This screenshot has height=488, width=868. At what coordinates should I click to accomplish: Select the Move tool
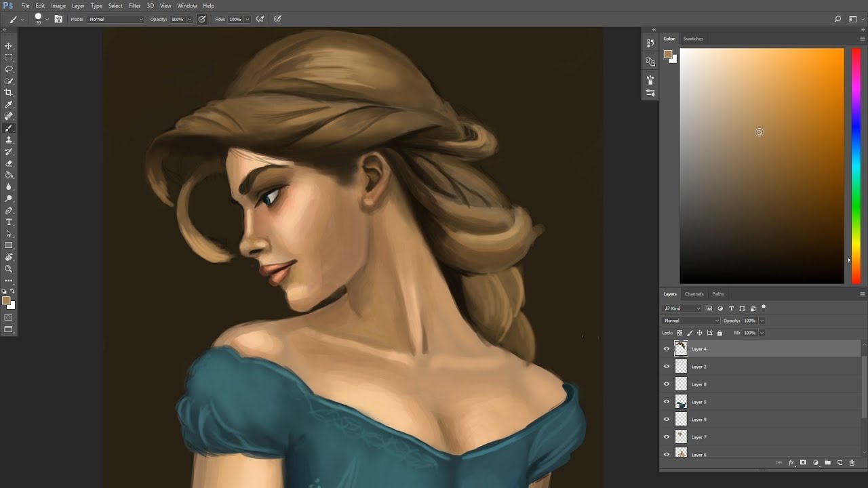click(x=9, y=45)
